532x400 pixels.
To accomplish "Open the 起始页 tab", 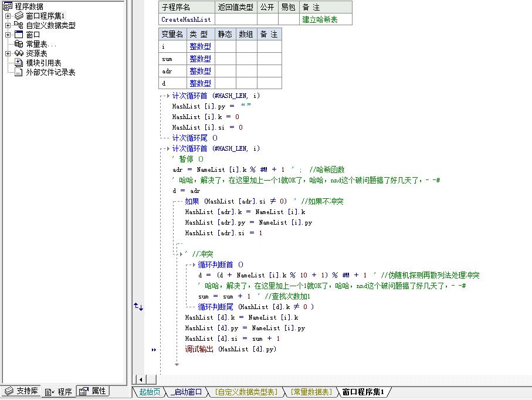I will (150, 392).
